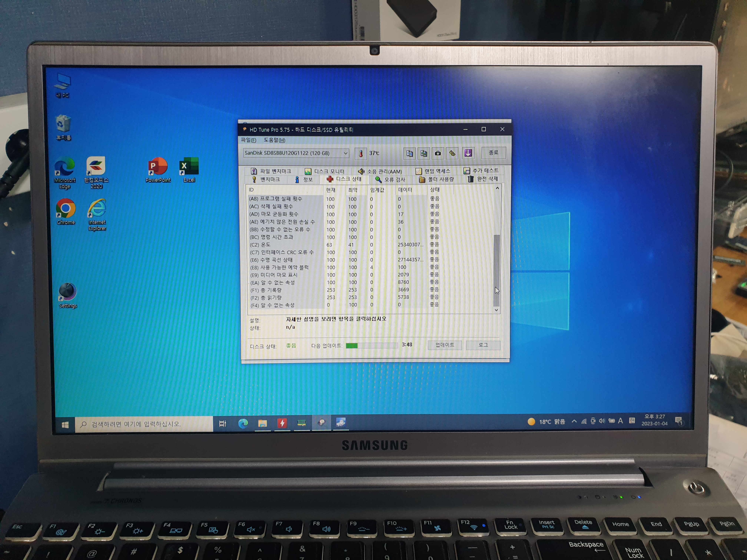
Task: Switch to the 소음 관리(AAM) tab
Action: tap(380, 171)
